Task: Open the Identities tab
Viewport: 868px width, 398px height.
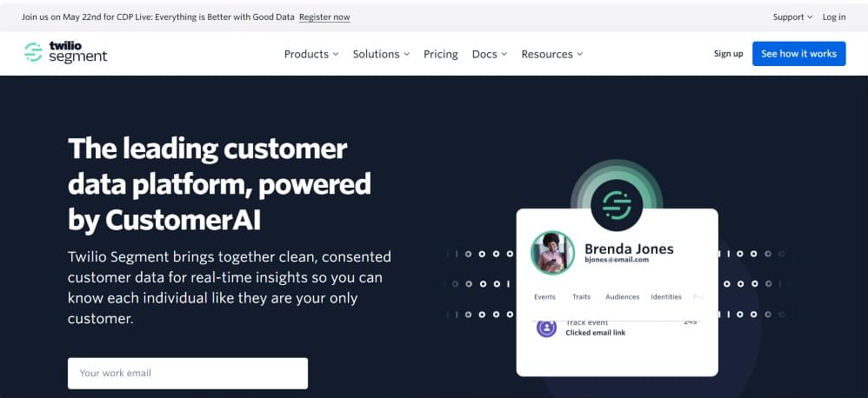Action: point(666,297)
